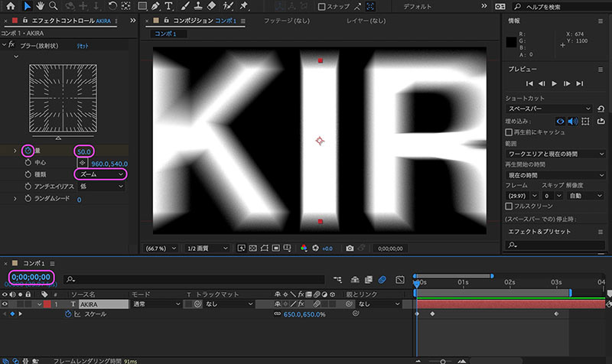Screen dimensions: 612x364
Task: Open the プレビュー panel menu
Action: point(601,70)
